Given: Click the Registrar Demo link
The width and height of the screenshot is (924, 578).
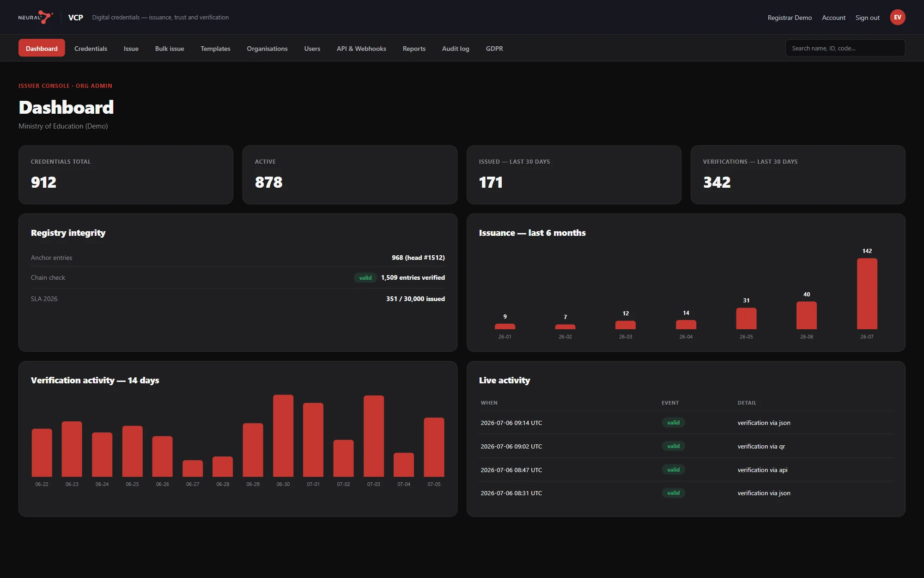Looking at the screenshot, I should (790, 18).
